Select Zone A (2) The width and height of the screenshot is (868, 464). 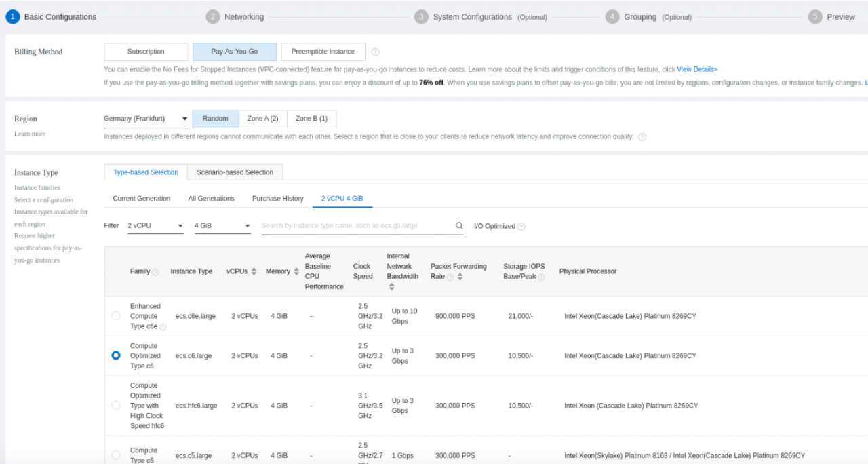(263, 119)
